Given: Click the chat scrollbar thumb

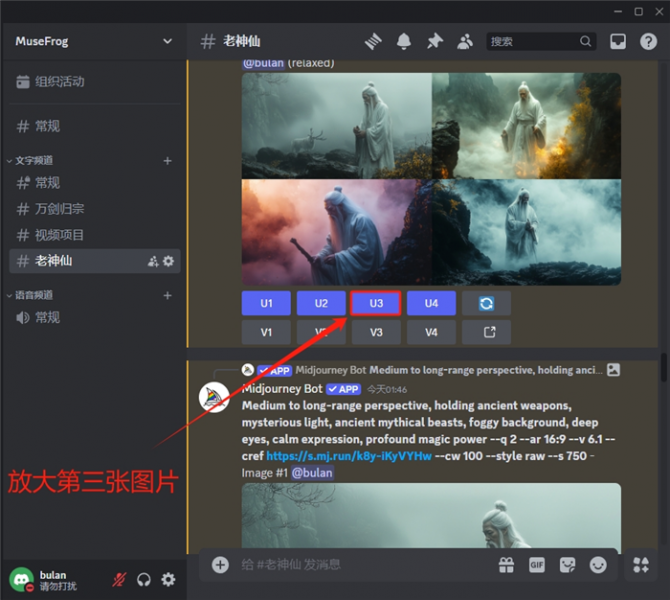Looking at the screenshot, I should [664, 368].
